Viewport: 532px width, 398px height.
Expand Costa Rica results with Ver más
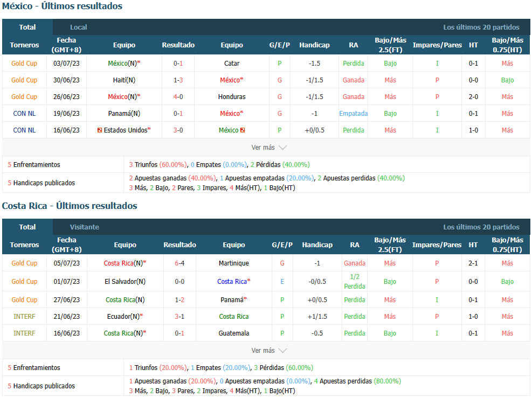tap(269, 351)
